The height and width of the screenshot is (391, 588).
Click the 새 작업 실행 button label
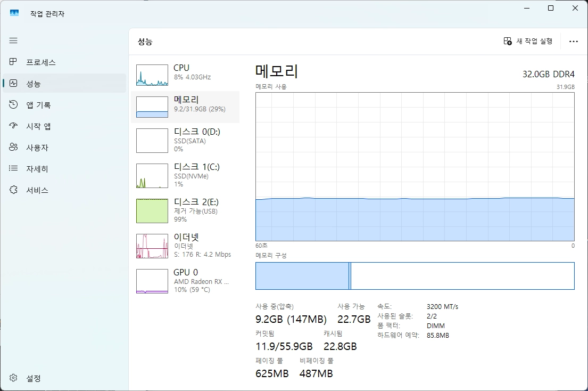pyautogui.click(x=534, y=41)
